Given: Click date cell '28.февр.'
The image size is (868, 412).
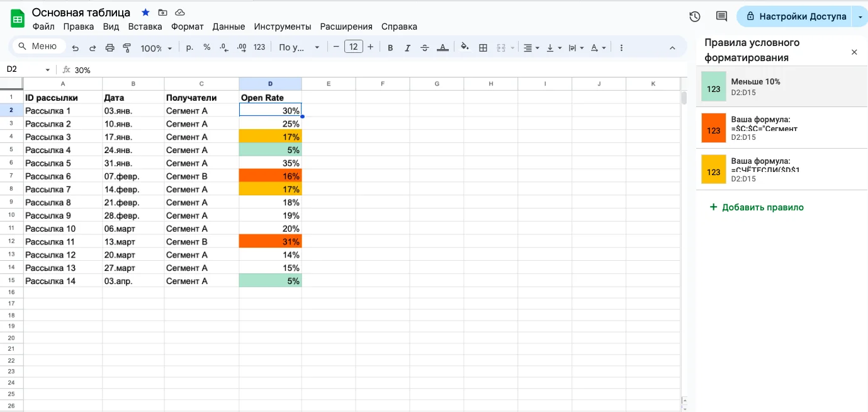Looking at the screenshot, I should coord(133,215).
